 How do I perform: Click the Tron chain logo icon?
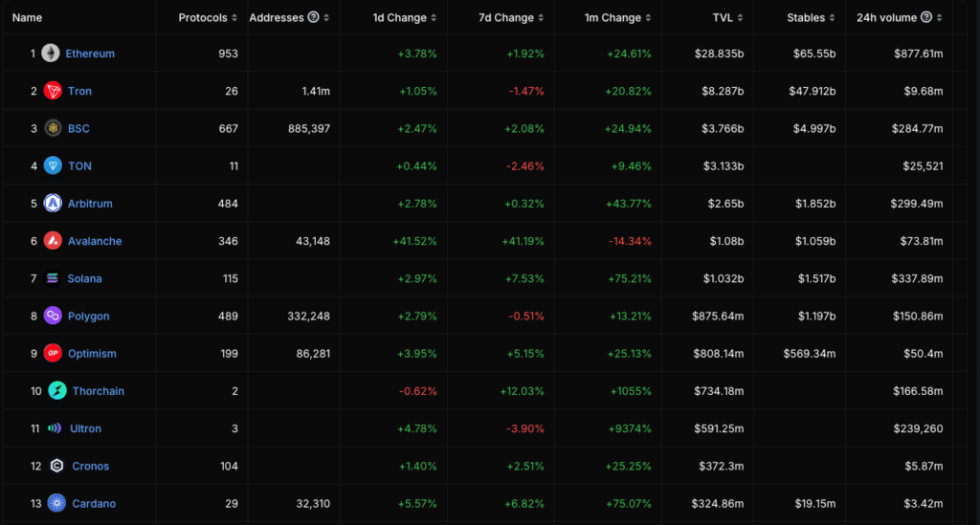[53, 91]
